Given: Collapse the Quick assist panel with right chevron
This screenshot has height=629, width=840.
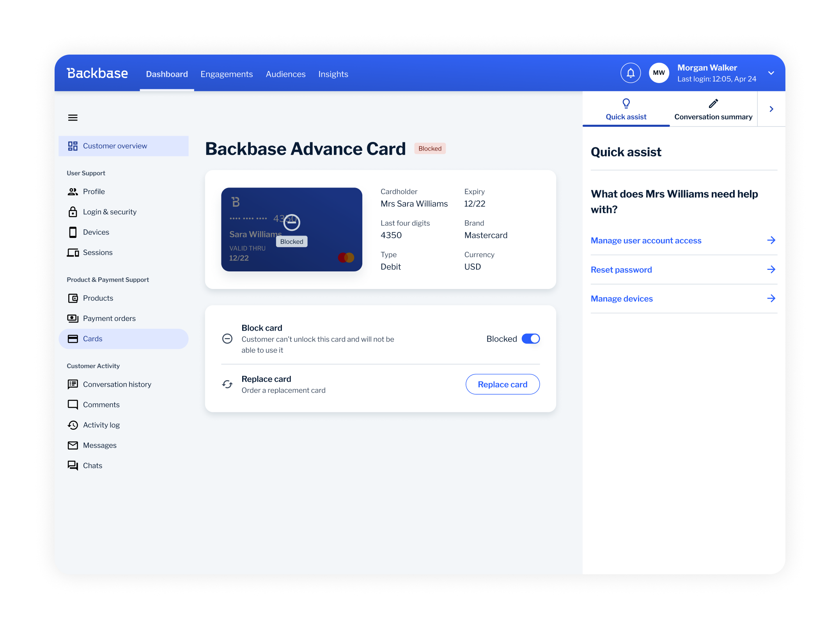Looking at the screenshot, I should click(x=771, y=109).
